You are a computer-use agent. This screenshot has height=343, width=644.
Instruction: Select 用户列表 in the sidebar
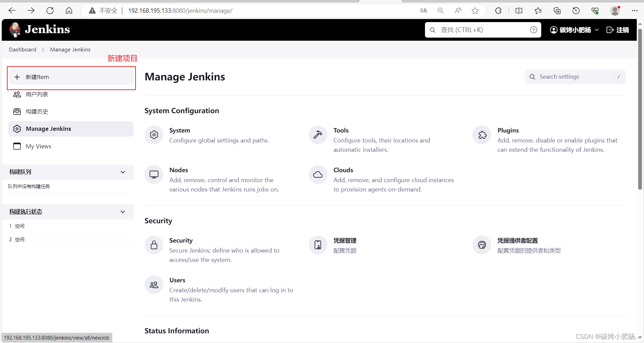(x=71, y=94)
